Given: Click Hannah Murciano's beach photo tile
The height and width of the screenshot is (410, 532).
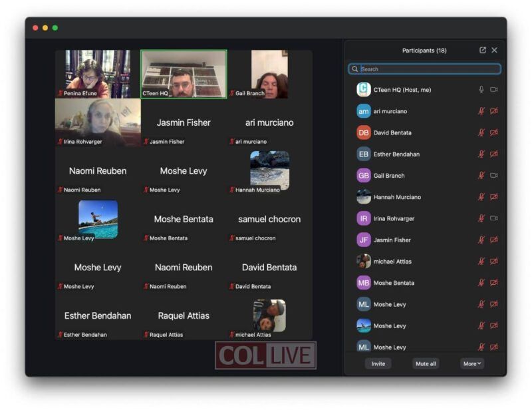Looking at the screenshot, I should (269, 171).
